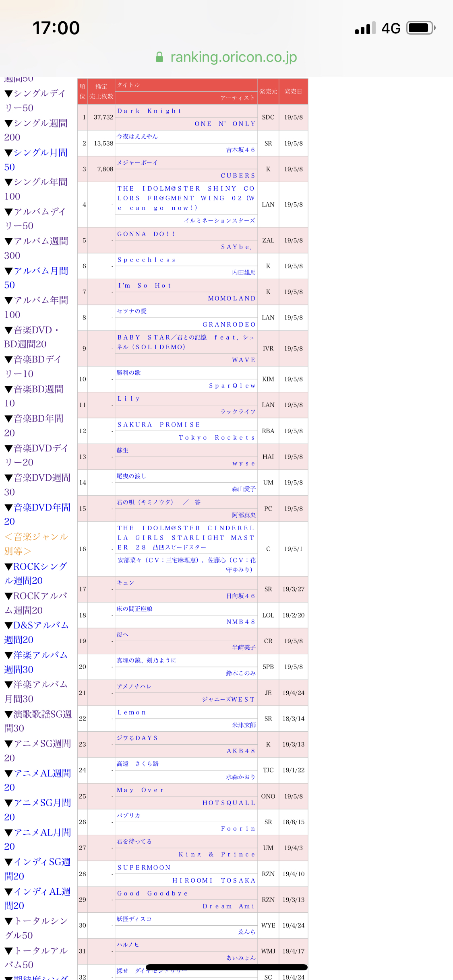Select the title 'メジャーボーイ'

click(137, 163)
